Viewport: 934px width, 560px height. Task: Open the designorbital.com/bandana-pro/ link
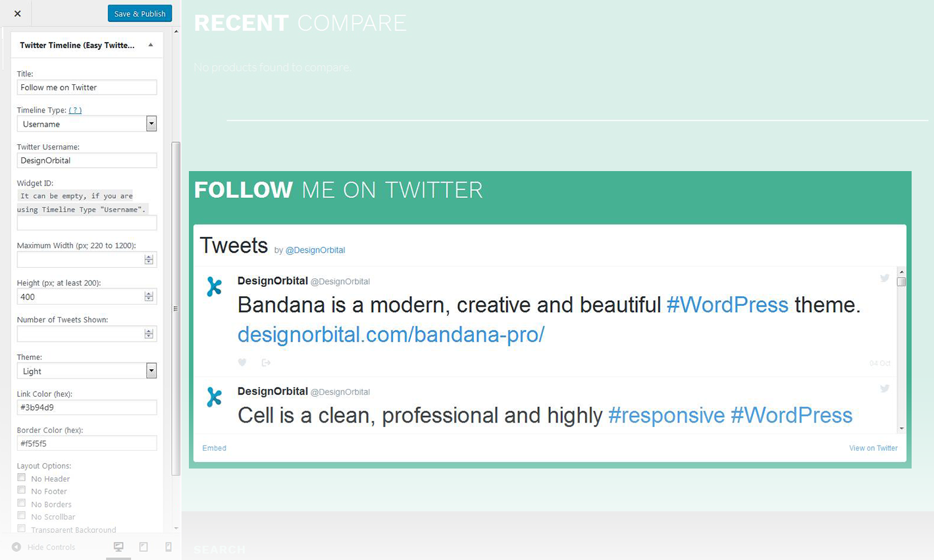pos(391,334)
